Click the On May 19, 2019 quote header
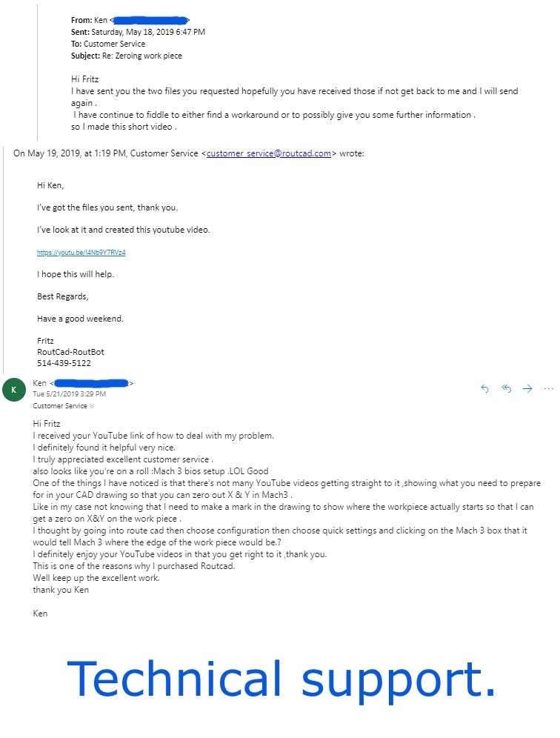560x738 pixels. click(x=189, y=153)
